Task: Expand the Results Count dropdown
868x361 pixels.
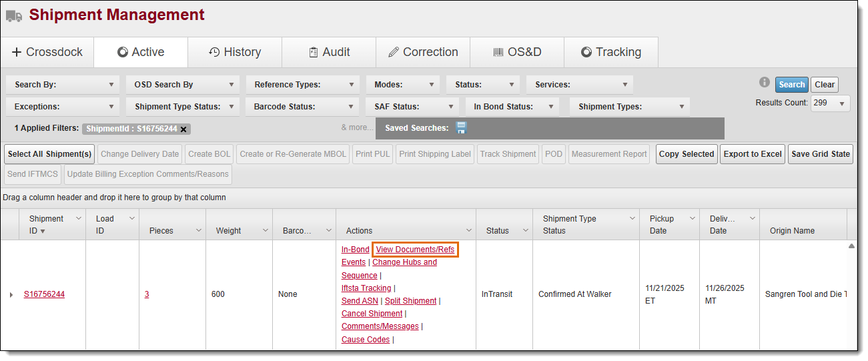Action: pyautogui.click(x=830, y=103)
